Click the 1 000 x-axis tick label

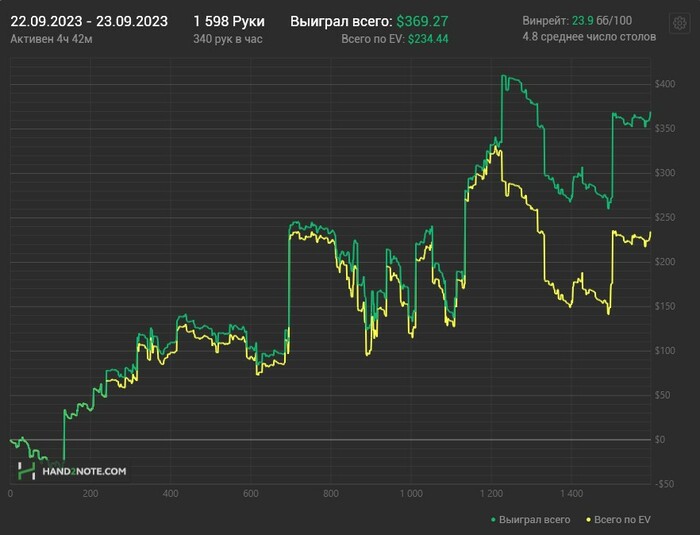pos(411,494)
